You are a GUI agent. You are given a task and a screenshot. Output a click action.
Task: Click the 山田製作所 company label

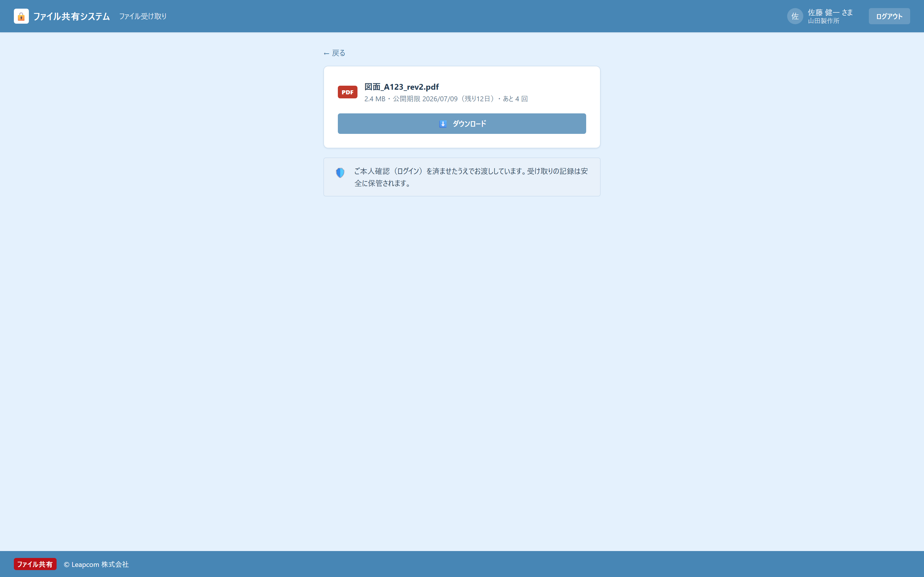pos(823,21)
